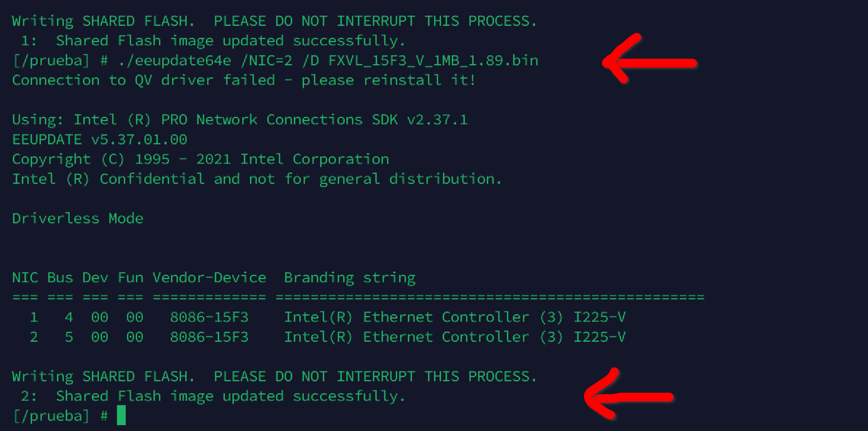Click the 'Vendor-Device' column header
The width and height of the screenshot is (868, 431).
209,278
